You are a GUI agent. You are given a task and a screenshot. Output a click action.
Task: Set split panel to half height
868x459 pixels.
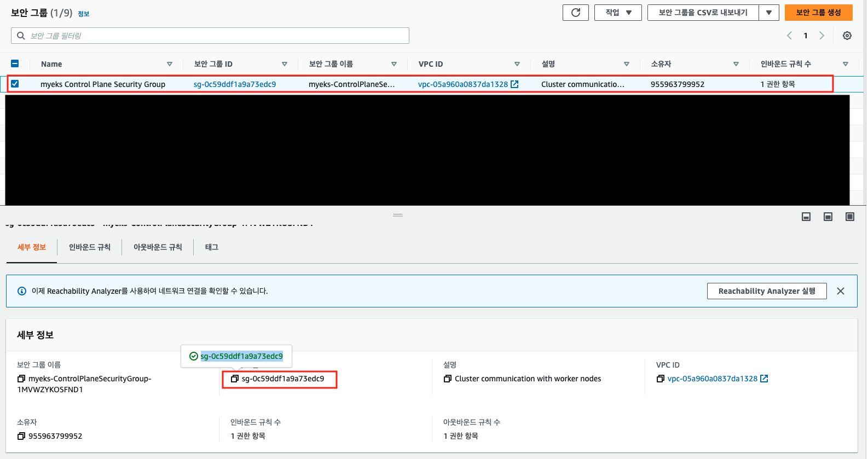coord(828,217)
